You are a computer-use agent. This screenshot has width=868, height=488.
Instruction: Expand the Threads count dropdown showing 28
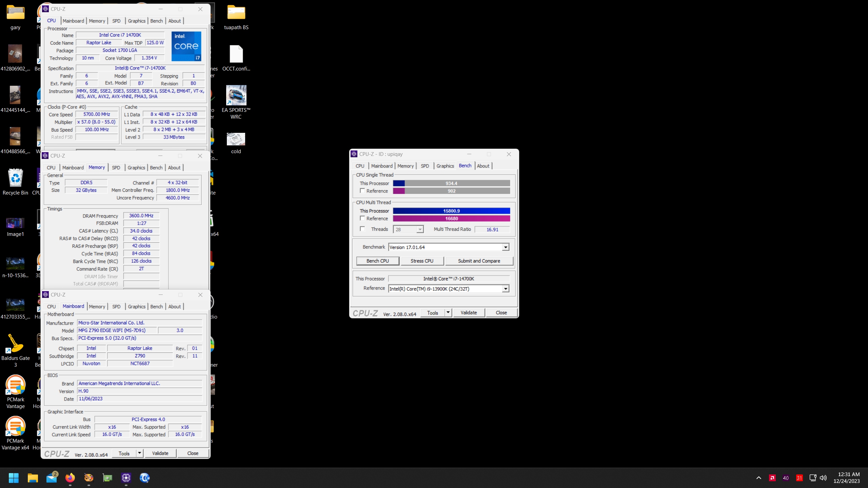[420, 229]
